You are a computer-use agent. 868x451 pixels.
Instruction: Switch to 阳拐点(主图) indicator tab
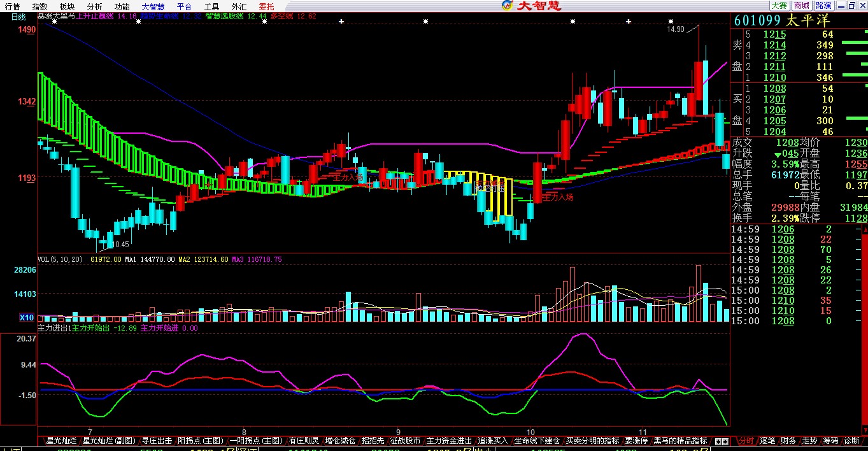click(201, 440)
